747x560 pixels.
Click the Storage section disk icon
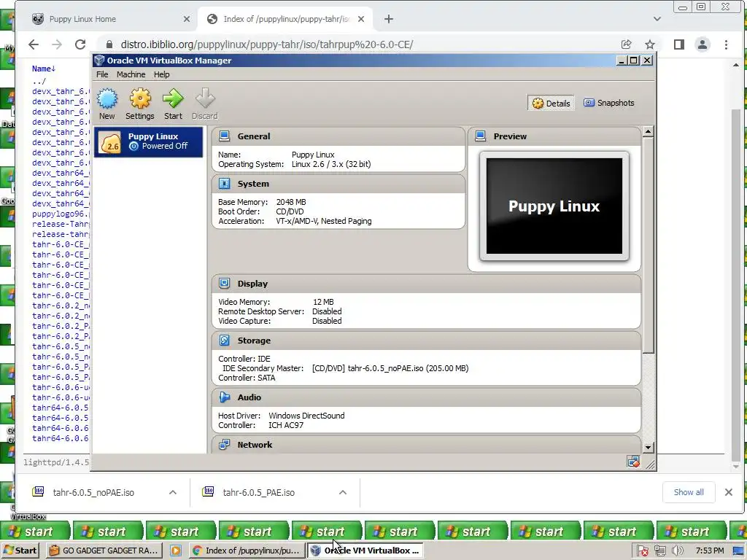(x=225, y=341)
